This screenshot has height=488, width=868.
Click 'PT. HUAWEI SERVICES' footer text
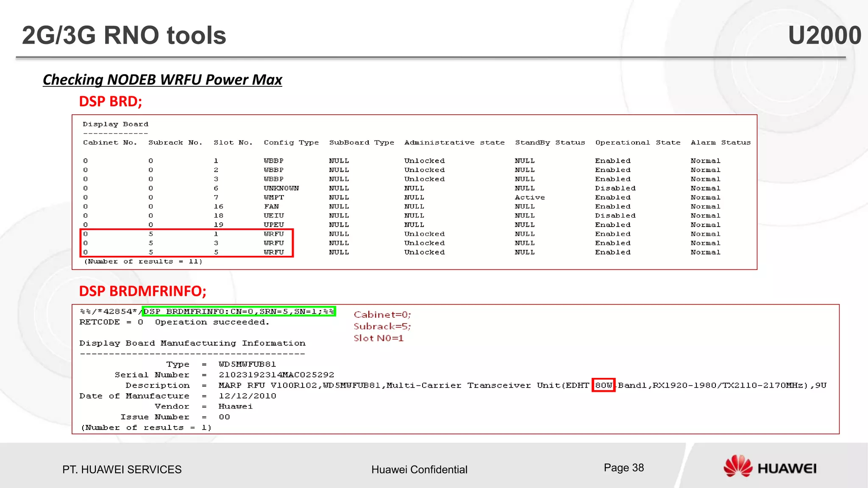click(122, 469)
